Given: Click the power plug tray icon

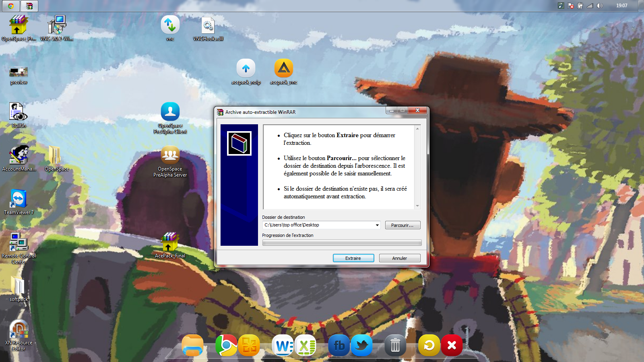Looking at the screenshot, I should [580, 6].
